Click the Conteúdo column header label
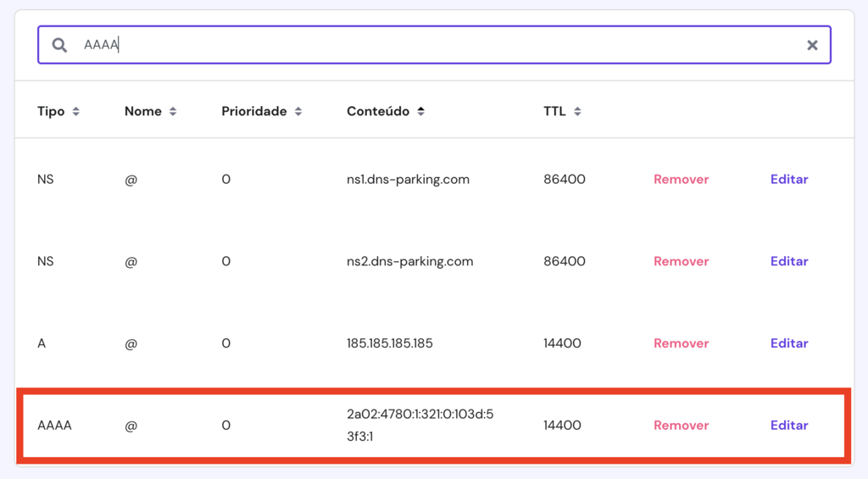The width and height of the screenshot is (868, 479). pyautogui.click(x=378, y=112)
